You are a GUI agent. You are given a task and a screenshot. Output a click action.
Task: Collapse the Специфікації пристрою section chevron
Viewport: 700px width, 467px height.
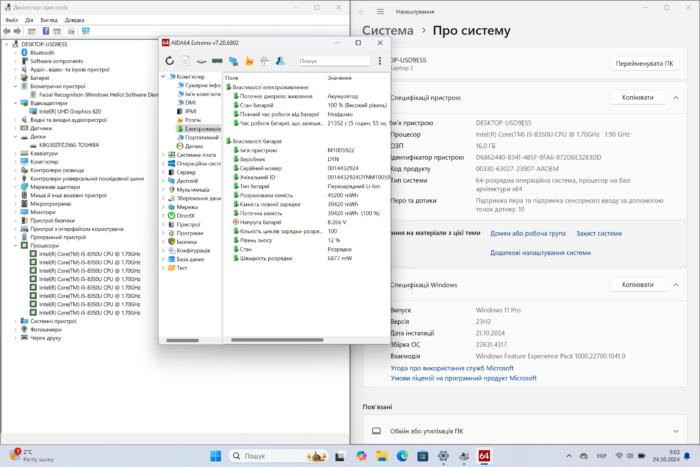676,97
